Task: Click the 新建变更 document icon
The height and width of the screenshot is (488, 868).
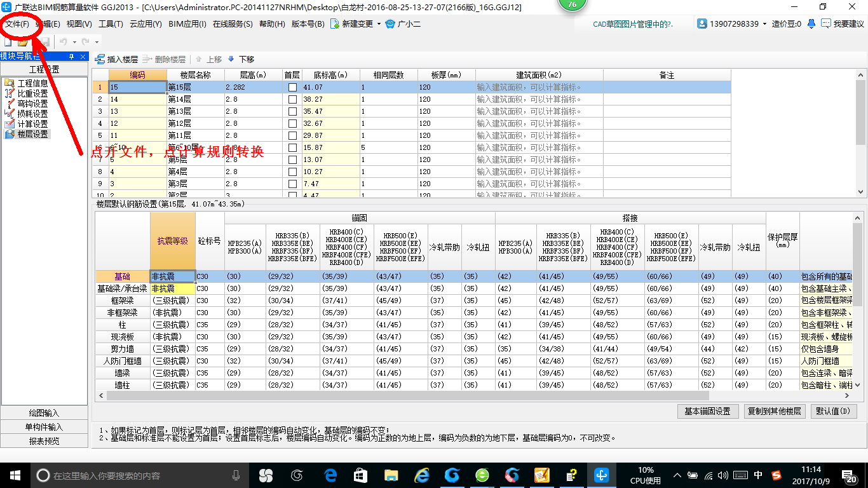Action: coord(335,24)
